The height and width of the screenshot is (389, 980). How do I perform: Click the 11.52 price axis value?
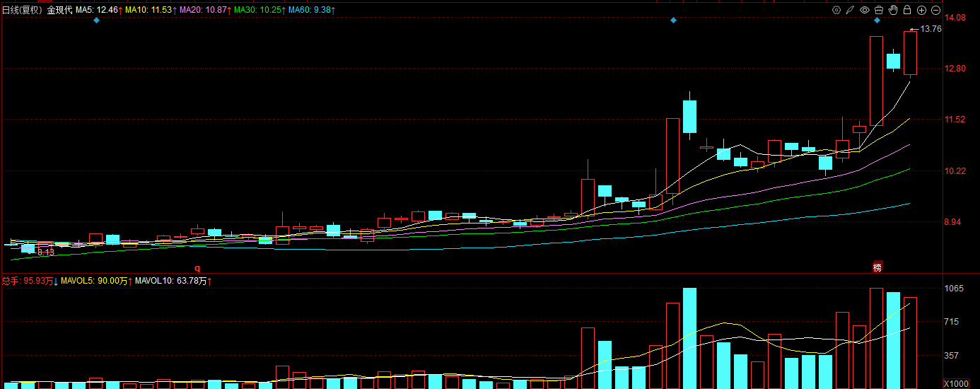(956, 120)
